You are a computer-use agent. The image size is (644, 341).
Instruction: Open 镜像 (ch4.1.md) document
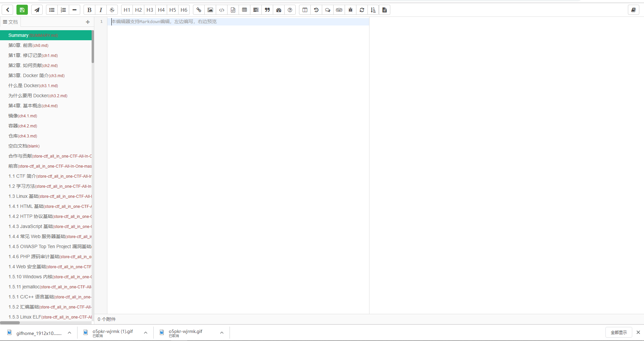[x=46, y=116]
